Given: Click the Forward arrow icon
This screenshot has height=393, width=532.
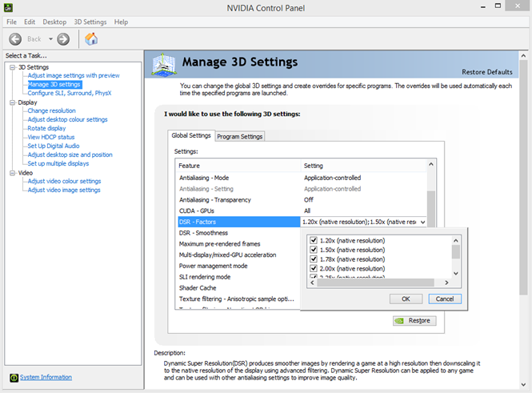Looking at the screenshot, I should point(63,39).
